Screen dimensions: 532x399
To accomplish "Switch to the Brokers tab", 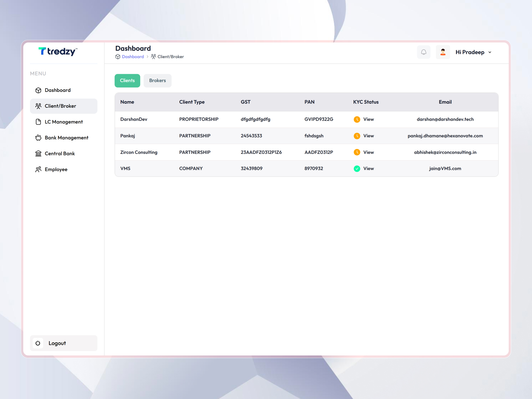I will [157, 80].
